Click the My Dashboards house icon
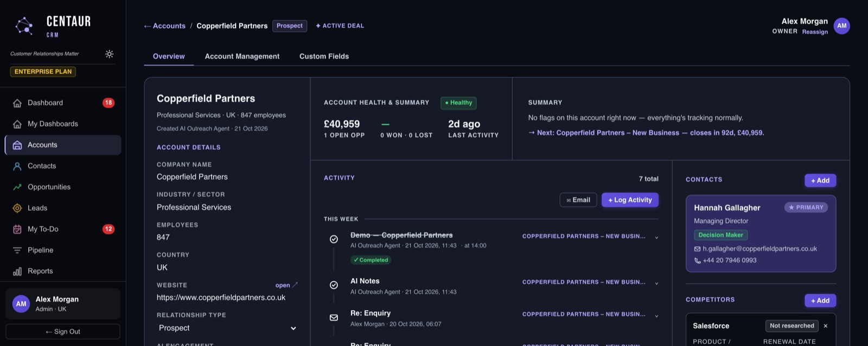Screen dimensions: 868x346 (x=17, y=124)
